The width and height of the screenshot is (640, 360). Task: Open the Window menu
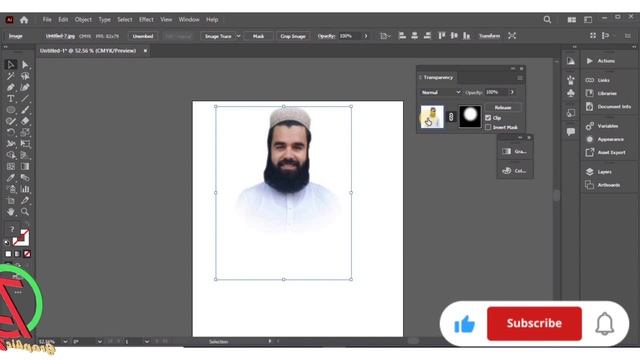(189, 20)
